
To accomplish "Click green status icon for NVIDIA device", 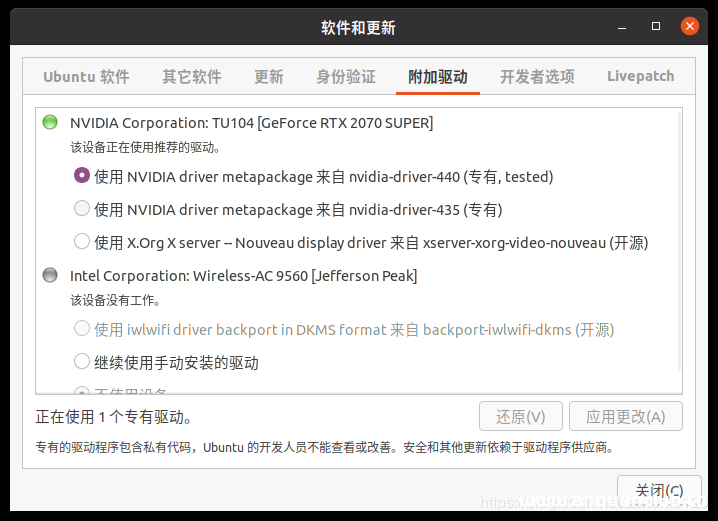I will [50, 122].
